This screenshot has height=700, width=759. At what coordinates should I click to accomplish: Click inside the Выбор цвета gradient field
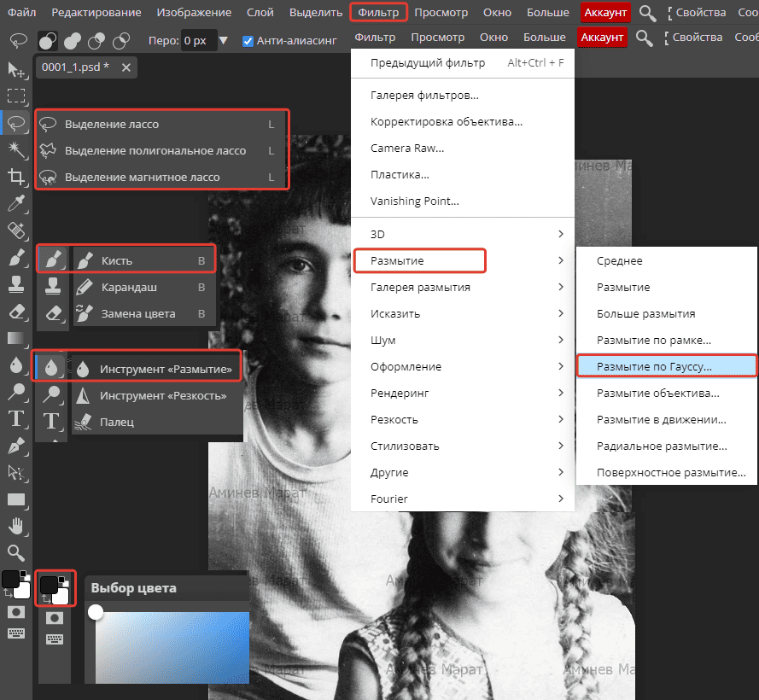(172, 648)
